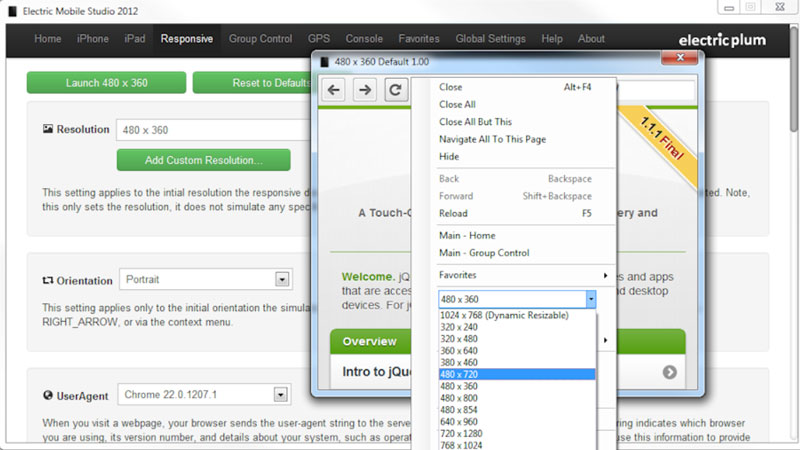Select highlighted 480 x 720 resolution
This screenshot has width=800, height=450.
pyautogui.click(x=517, y=374)
